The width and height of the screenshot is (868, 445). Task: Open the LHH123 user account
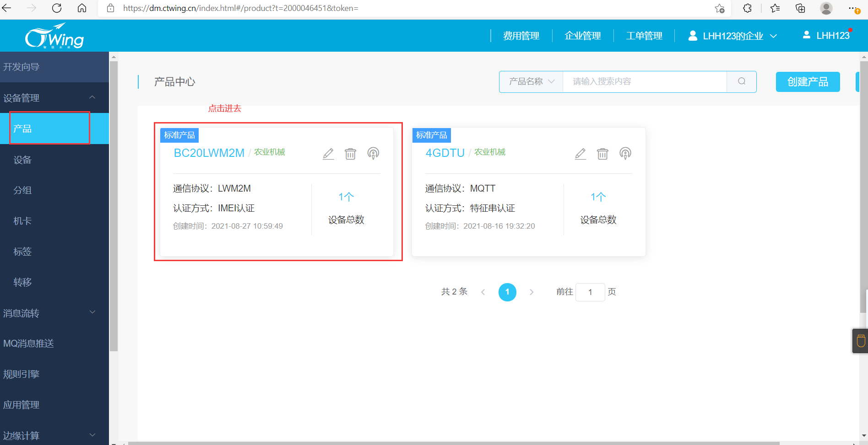(x=826, y=35)
